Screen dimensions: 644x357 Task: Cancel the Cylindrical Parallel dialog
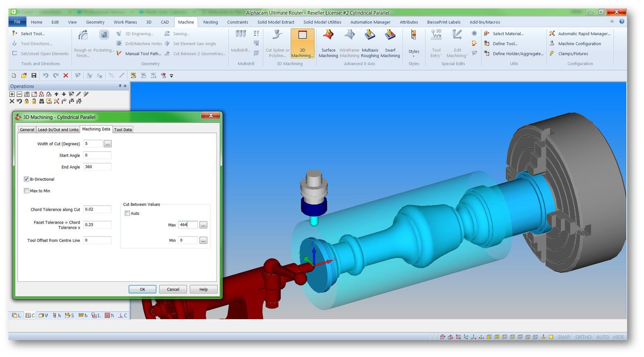tap(173, 289)
